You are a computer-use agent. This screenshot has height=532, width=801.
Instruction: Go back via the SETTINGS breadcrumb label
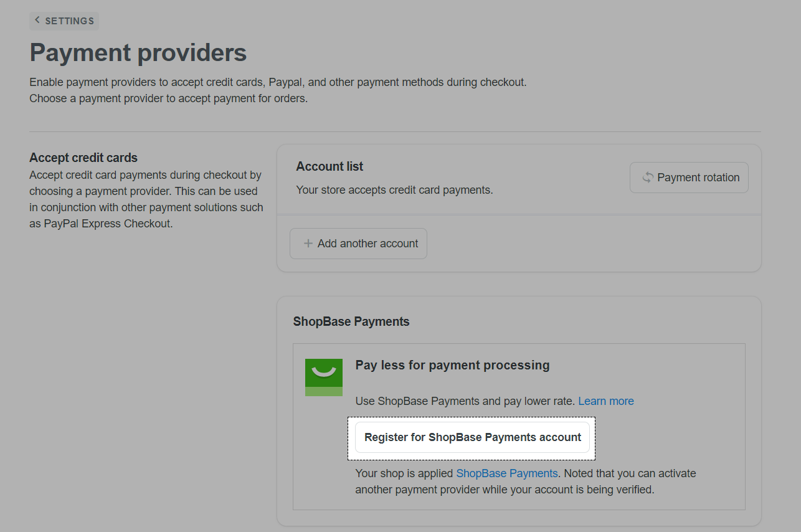pos(69,21)
